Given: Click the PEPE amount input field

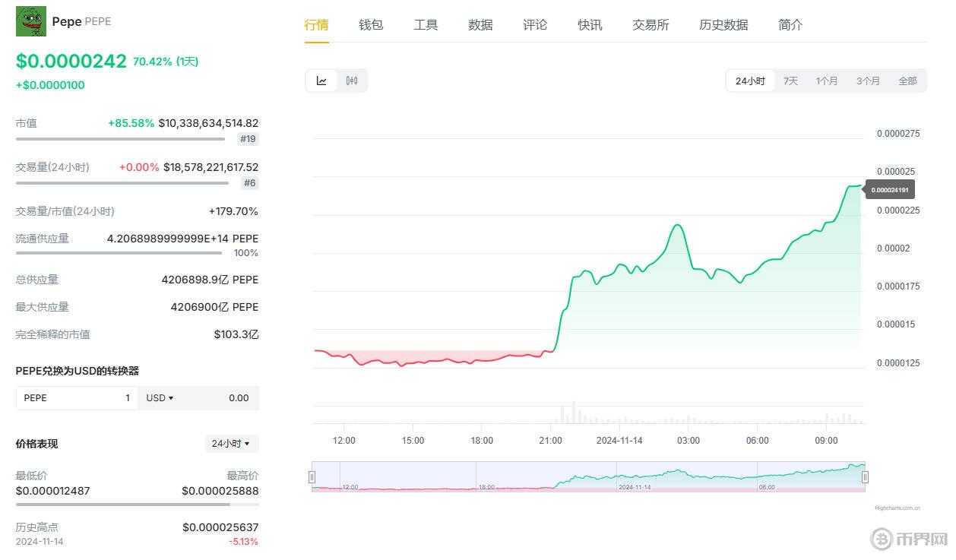Looking at the screenshot, I should (76, 398).
